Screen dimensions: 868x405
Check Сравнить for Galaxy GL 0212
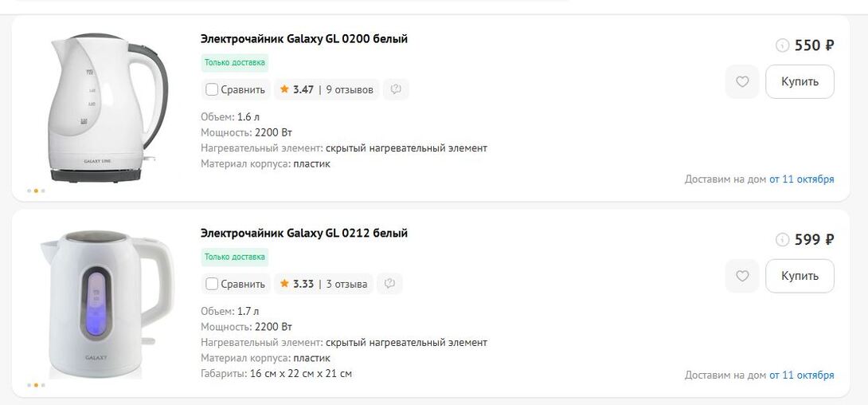click(212, 285)
